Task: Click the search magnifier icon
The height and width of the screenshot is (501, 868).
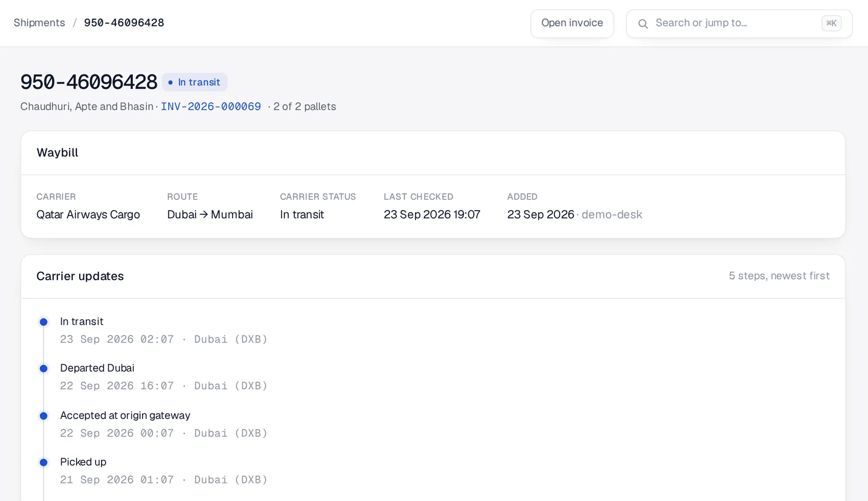Action: click(x=643, y=23)
